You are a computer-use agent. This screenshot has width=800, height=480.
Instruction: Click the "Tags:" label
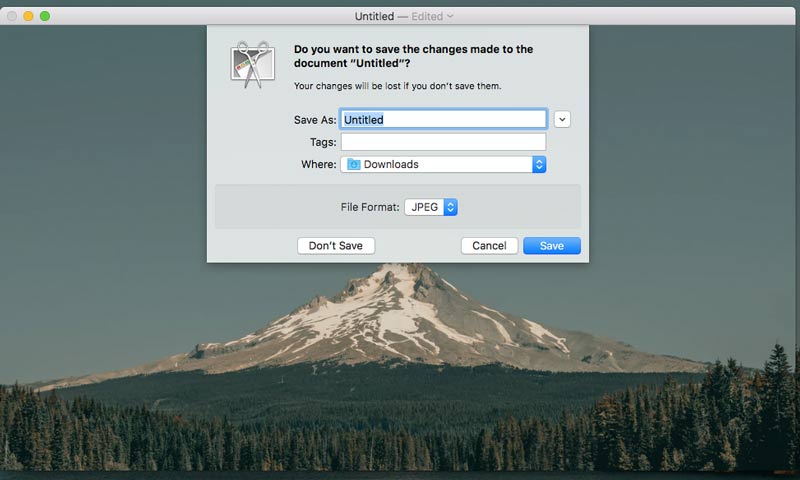[322, 142]
